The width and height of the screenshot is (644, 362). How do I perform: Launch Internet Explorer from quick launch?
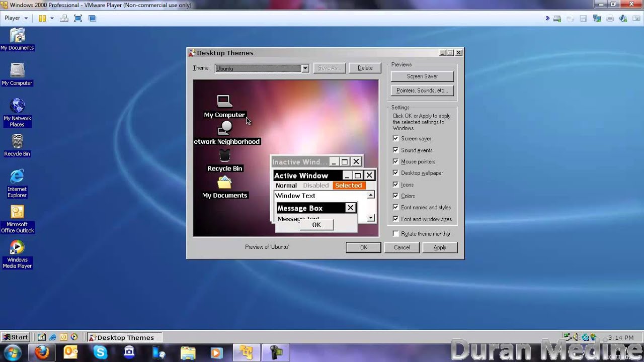click(53, 337)
